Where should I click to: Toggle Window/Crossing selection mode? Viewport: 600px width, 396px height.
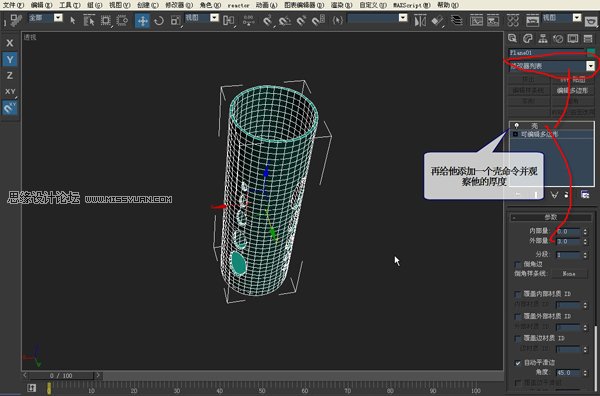point(122,20)
